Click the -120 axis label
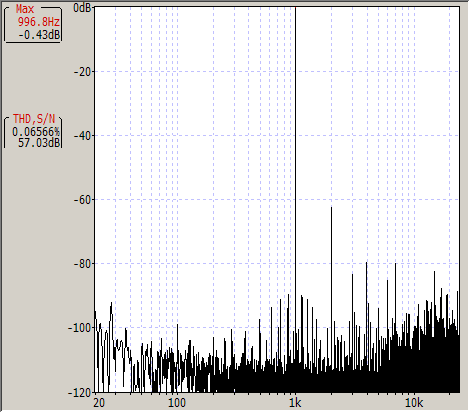 coord(80,393)
